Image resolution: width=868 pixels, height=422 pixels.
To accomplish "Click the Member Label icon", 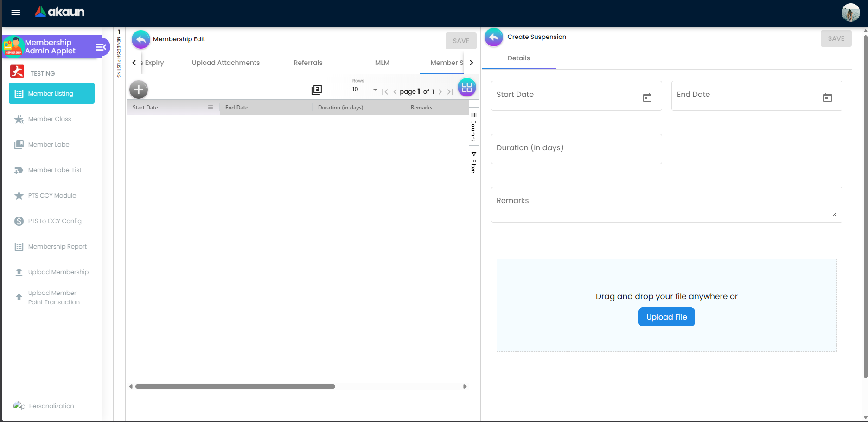I will click(19, 145).
